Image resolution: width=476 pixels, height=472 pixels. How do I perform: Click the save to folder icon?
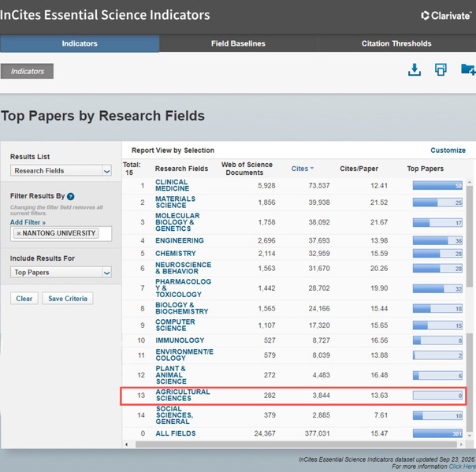pos(468,69)
